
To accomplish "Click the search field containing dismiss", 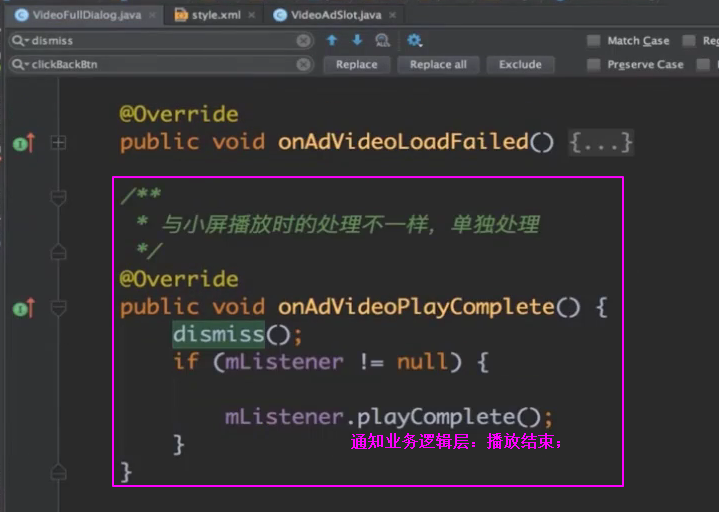I will (161, 41).
